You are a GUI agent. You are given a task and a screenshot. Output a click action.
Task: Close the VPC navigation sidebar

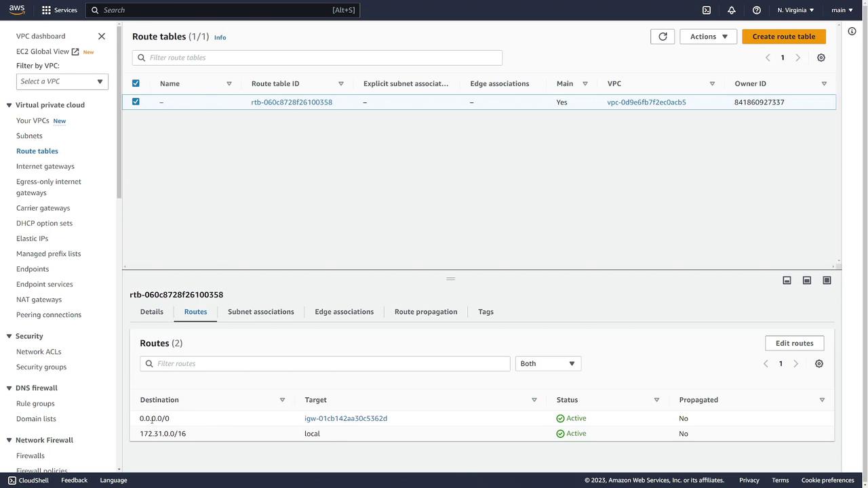[x=102, y=36]
